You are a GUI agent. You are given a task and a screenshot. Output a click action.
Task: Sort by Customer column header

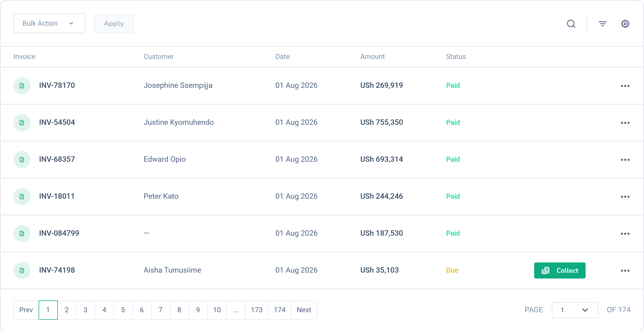[x=159, y=56]
